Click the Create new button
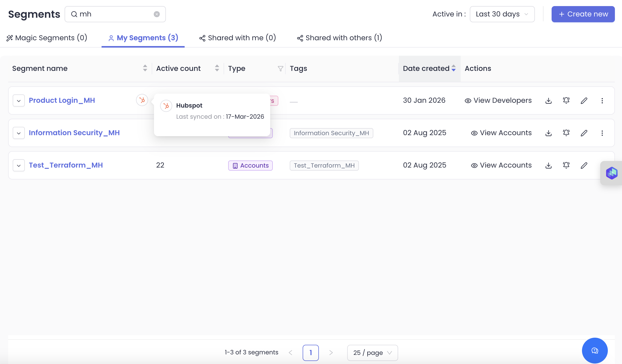Image resolution: width=622 pixels, height=364 pixels. pyautogui.click(x=583, y=14)
